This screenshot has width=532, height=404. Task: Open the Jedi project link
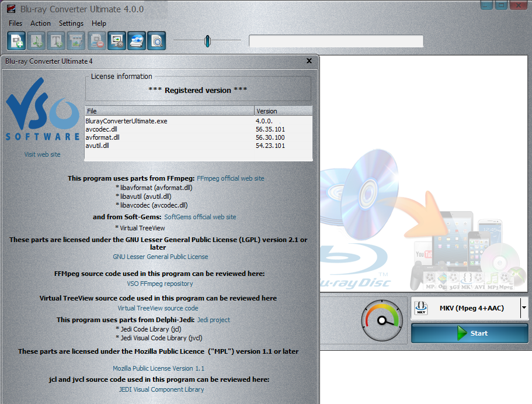213,320
